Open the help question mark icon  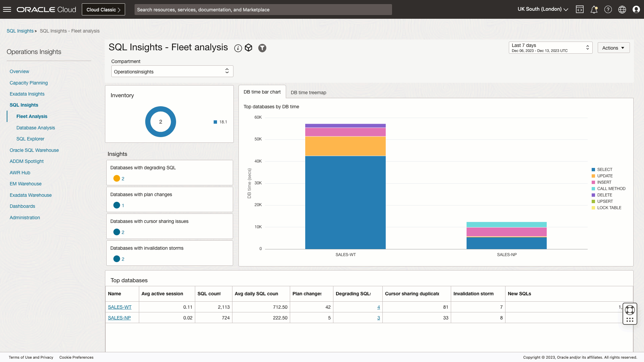click(608, 9)
